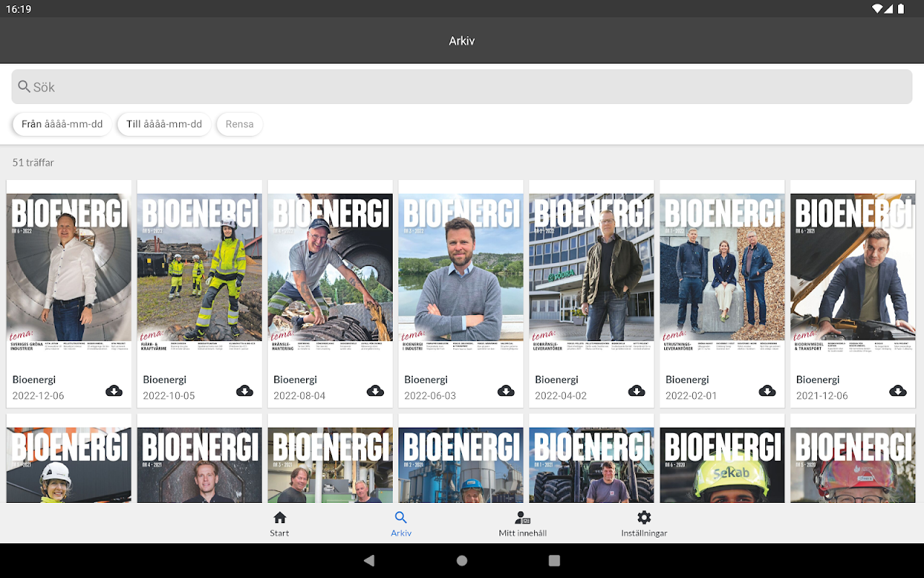This screenshot has width=924, height=578.
Task: Click the '2022-02-01' date text
Action: [692, 396]
